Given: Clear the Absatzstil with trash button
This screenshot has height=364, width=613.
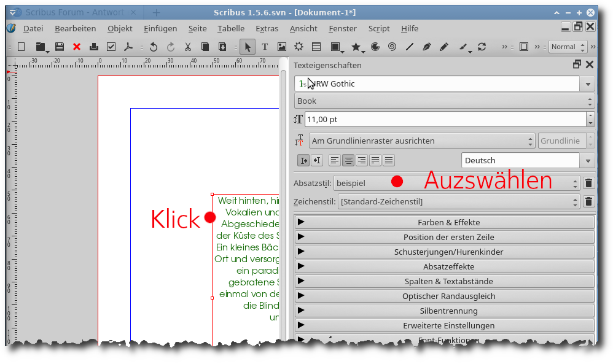Looking at the screenshot, I should (588, 183).
